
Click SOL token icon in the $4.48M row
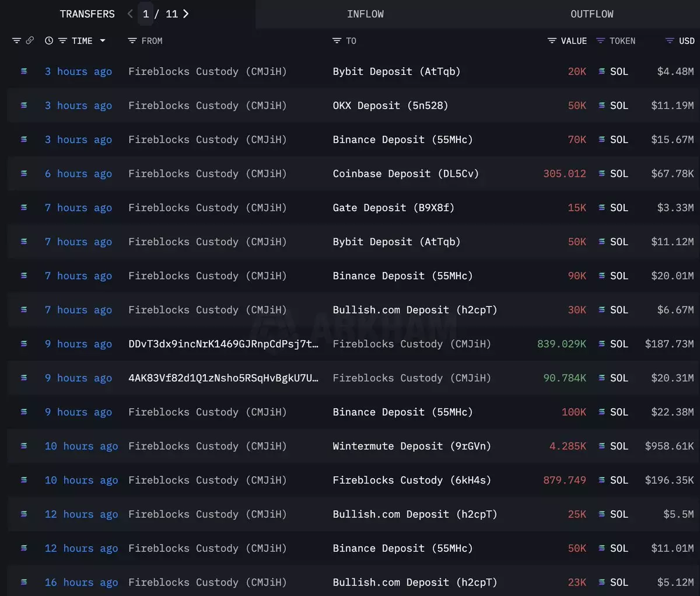[601, 71]
